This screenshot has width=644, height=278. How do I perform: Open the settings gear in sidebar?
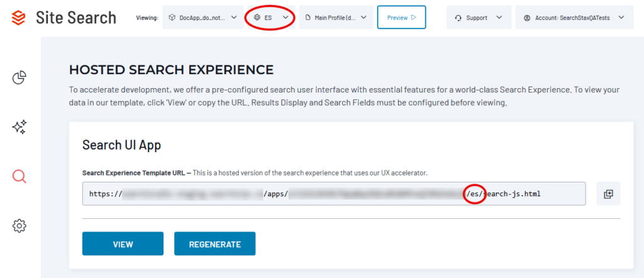(19, 226)
